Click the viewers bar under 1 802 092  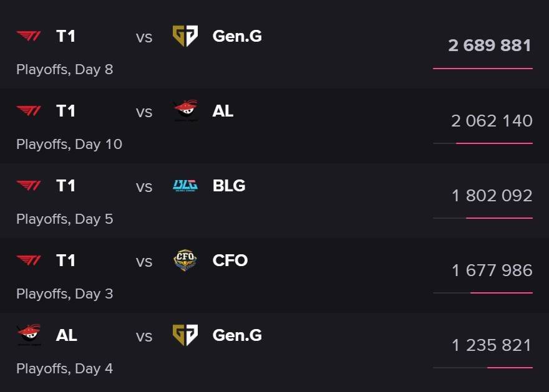483,218
